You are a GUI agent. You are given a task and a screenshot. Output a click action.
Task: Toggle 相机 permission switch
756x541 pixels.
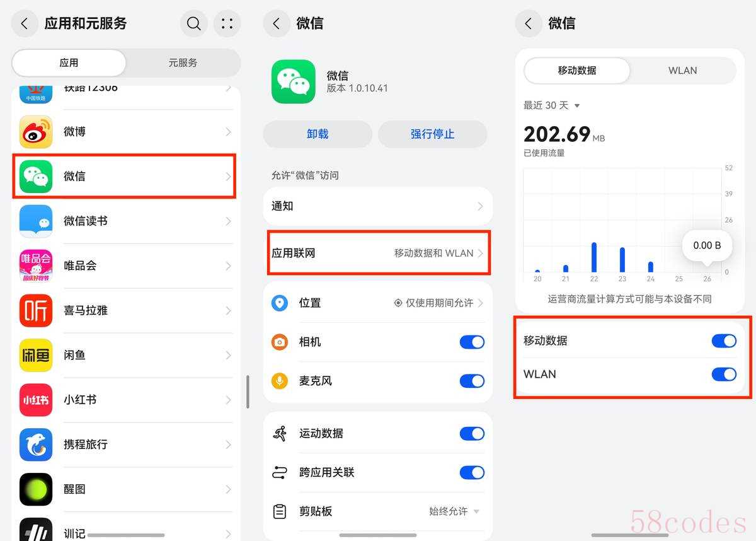pos(472,342)
